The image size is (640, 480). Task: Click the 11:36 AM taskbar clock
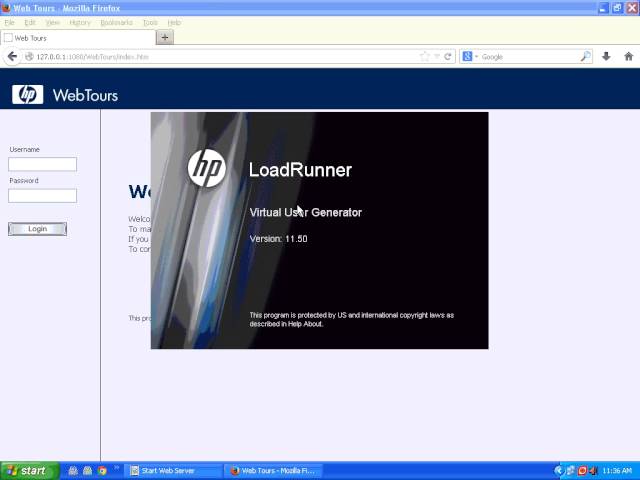tap(617, 471)
